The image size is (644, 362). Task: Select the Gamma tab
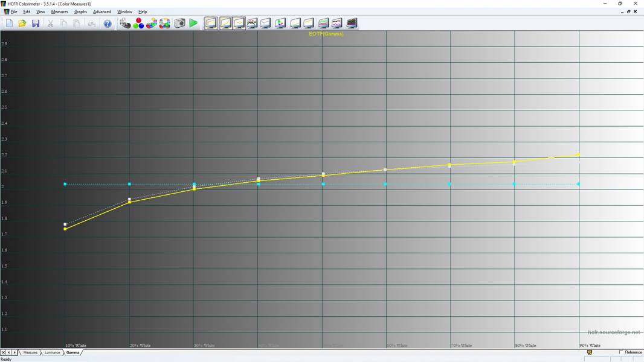tap(72, 352)
